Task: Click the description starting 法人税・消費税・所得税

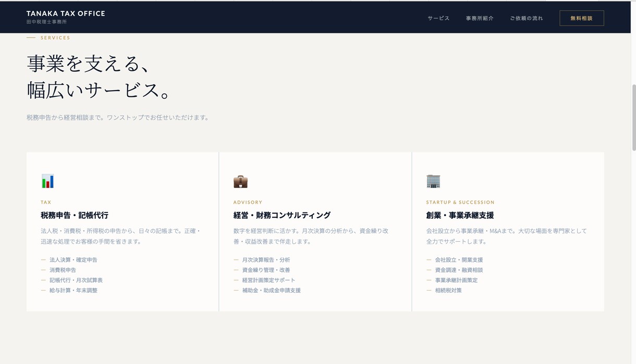Action: (x=121, y=236)
